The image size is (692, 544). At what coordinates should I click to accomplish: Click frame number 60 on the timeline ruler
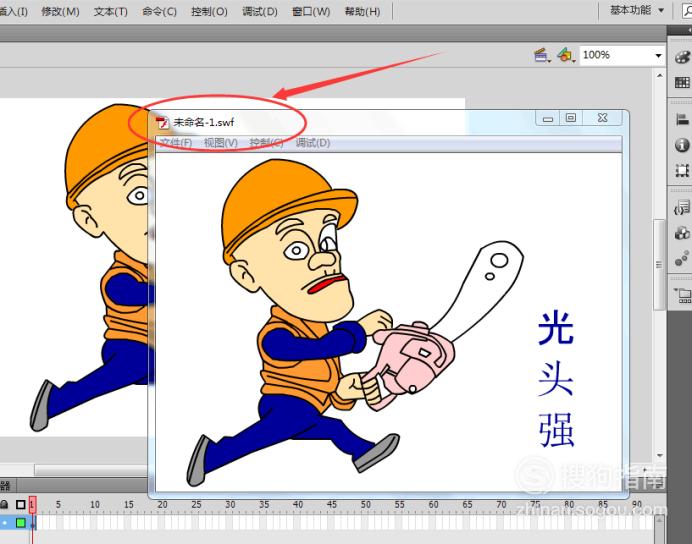coord(434,504)
